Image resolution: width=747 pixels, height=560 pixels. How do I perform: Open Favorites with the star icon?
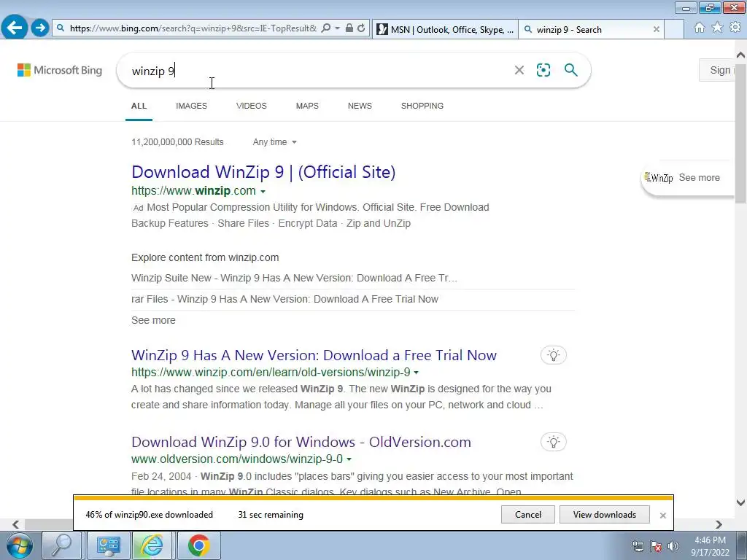coord(717,28)
